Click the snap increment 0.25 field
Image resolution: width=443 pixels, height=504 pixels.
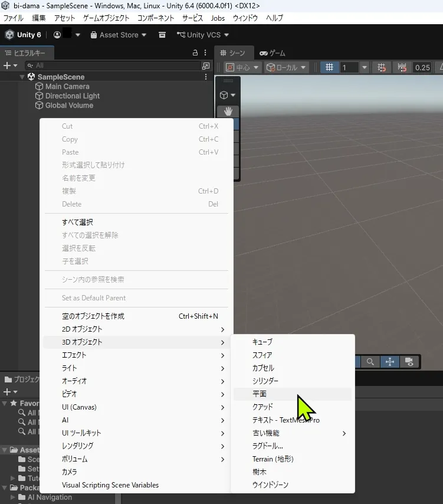[422, 67]
